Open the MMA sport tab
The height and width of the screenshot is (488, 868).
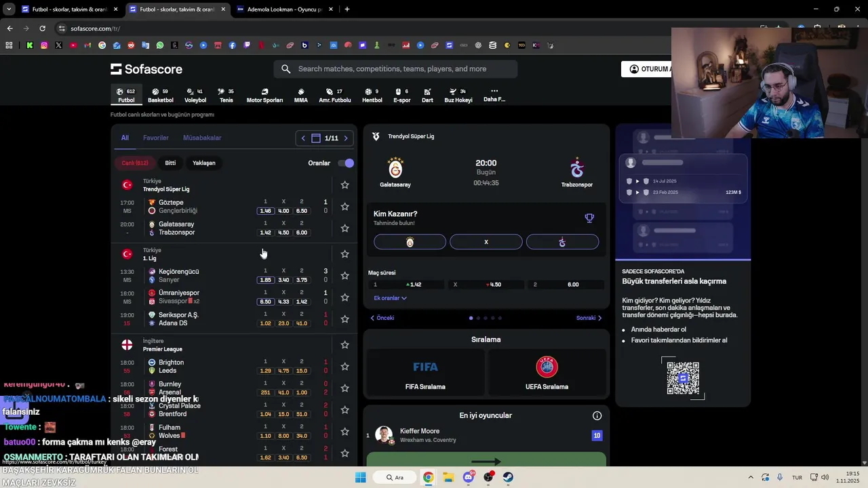click(x=301, y=96)
